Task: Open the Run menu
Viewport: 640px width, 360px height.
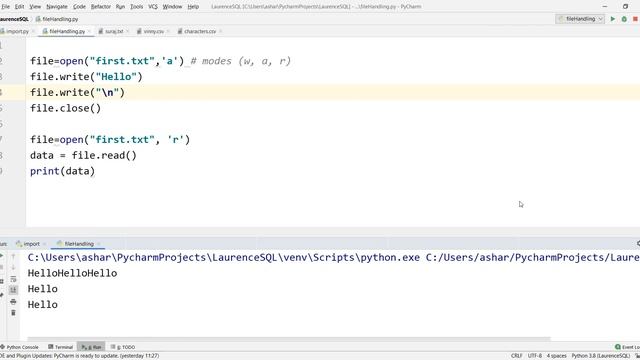Action: click(x=120, y=7)
